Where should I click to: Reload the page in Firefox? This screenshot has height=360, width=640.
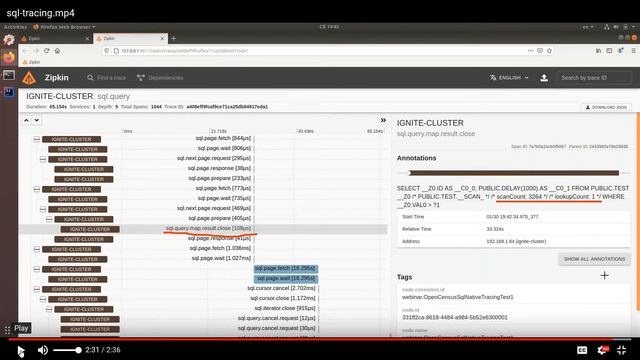tap(47, 51)
